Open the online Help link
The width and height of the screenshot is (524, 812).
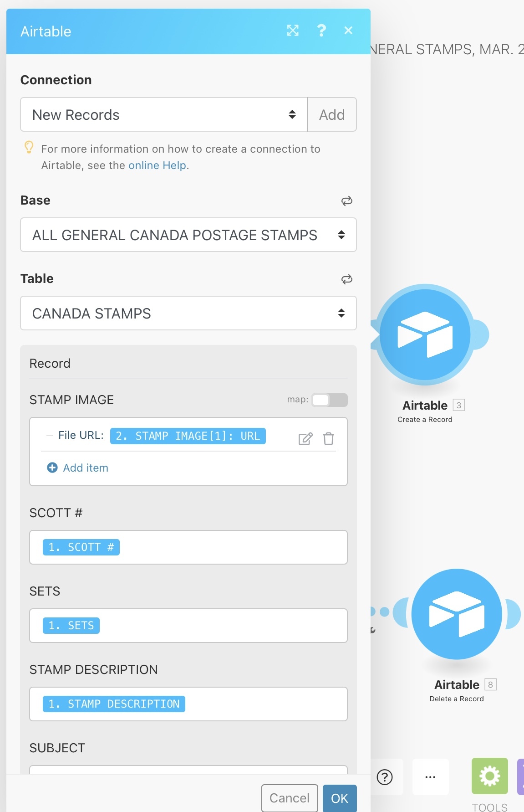(157, 165)
